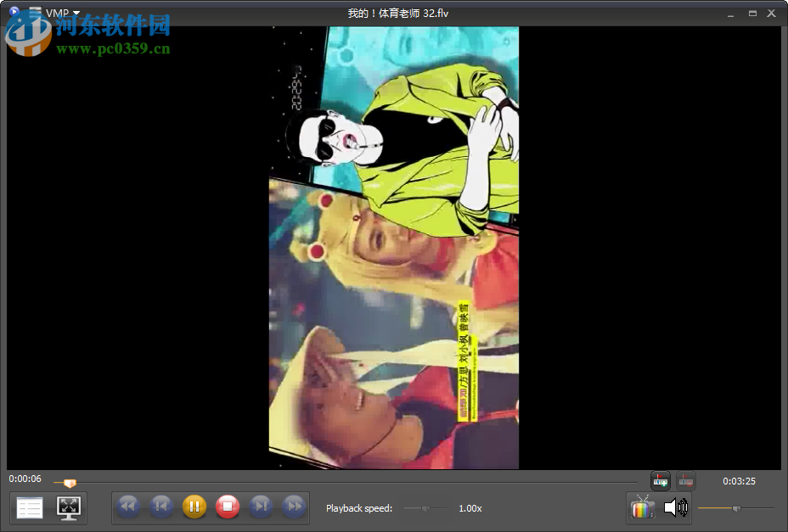788x532 pixels.
Task: Click the seek bar position handle
Action: tap(70, 484)
